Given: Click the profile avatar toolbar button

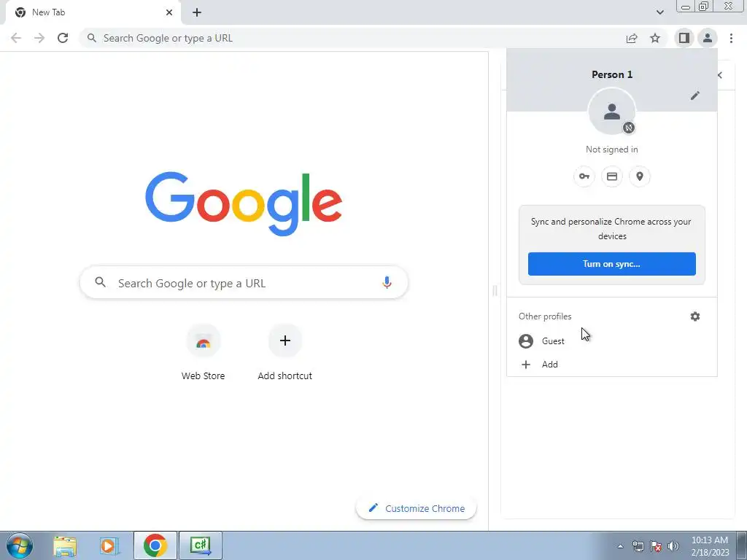Looking at the screenshot, I should [x=708, y=38].
